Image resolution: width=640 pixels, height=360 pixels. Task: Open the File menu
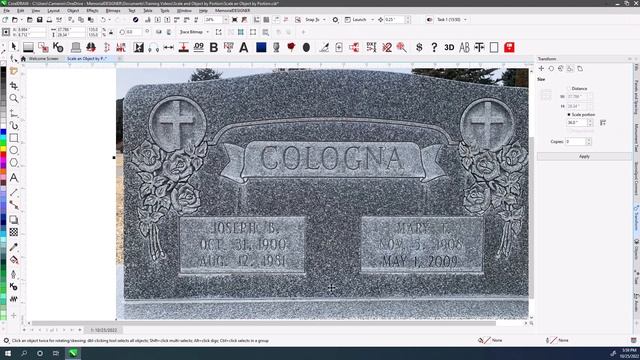[7, 11]
